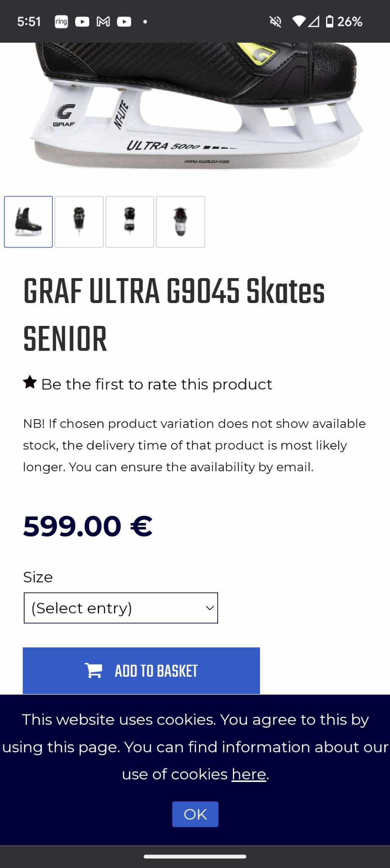Open the Size selection dropdown
The height and width of the screenshot is (868, 390).
tap(120, 608)
